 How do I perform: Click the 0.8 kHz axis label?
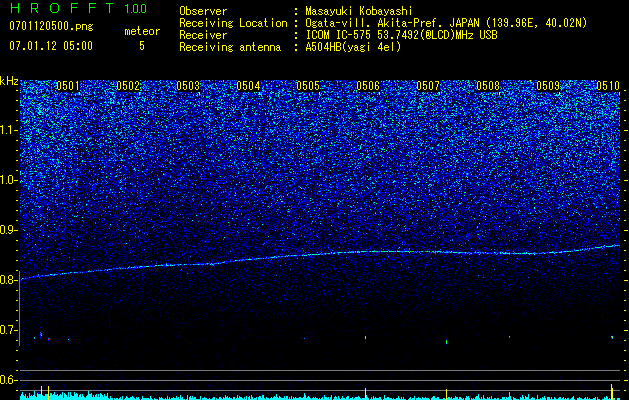[8, 280]
